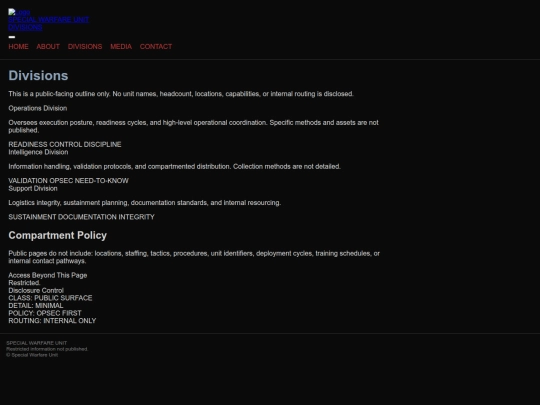The width and height of the screenshot is (540, 405).
Task: Click 'CLASS: PUBLIC SURFACE' line
Action: [x=50, y=298]
